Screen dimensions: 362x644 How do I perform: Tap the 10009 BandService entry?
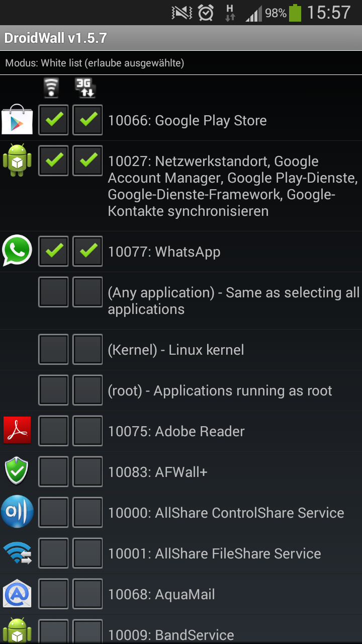(181, 630)
